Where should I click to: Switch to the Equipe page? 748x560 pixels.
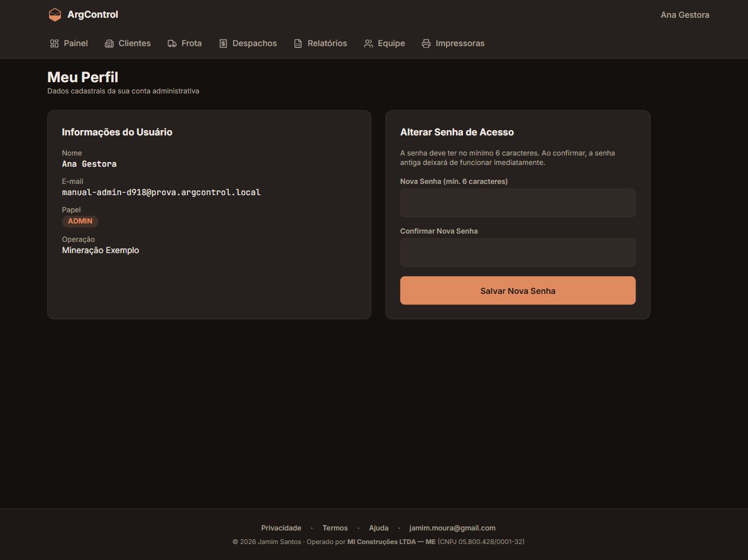[x=384, y=44]
